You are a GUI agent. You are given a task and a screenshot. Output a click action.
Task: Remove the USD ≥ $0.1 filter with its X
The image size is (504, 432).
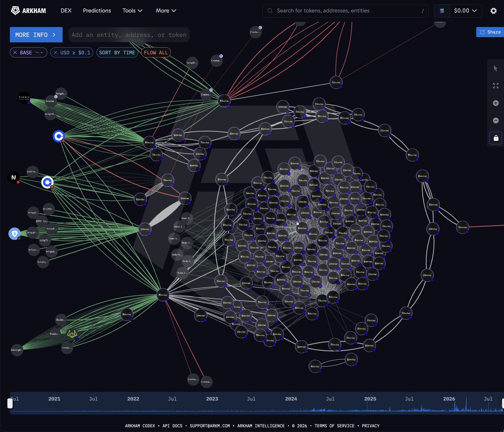[x=55, y=53]
